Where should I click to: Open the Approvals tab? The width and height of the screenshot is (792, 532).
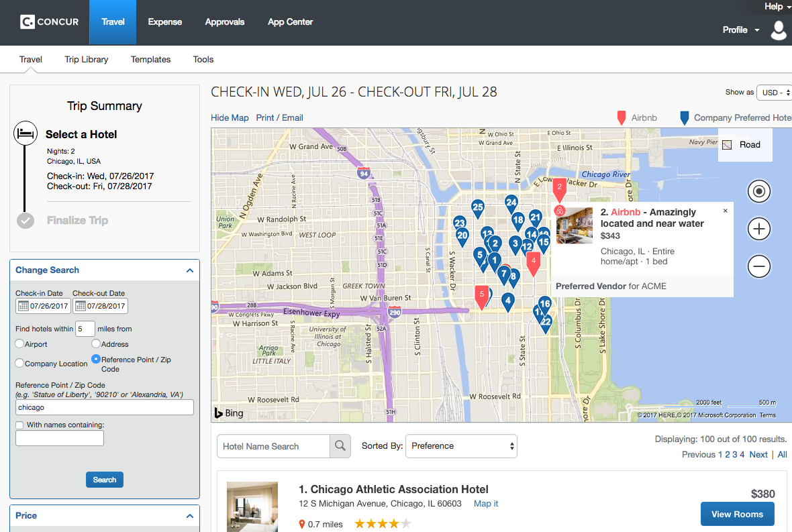(225, 21)
